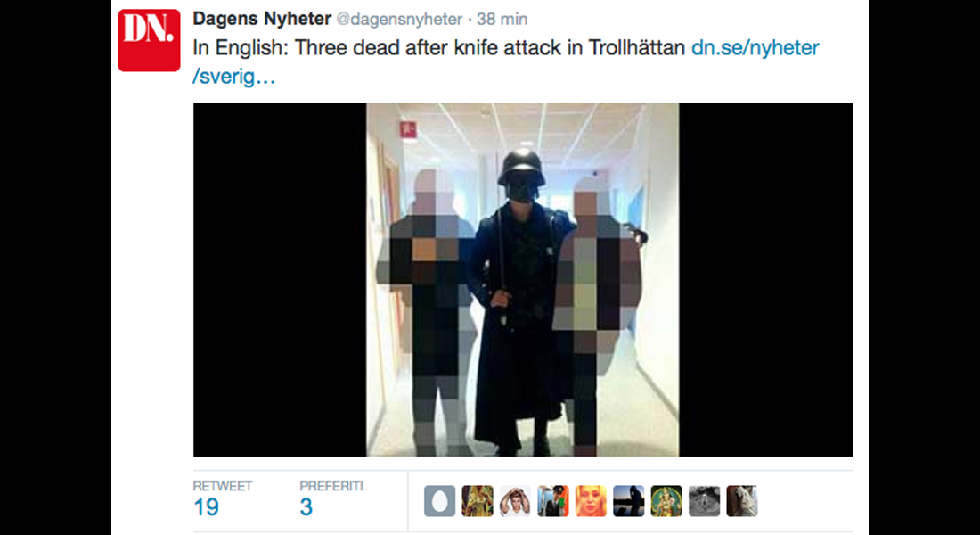View the 3 preferiti count

(x=306, y=506)
